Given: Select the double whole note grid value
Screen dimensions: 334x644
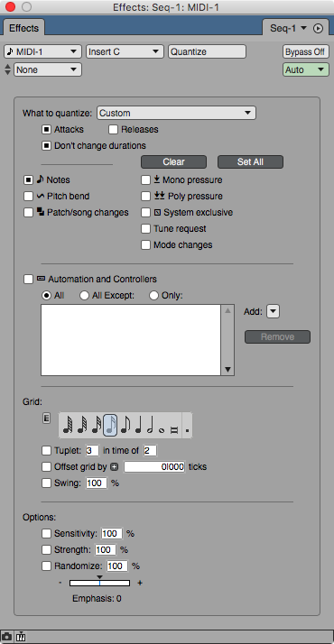Looking at the screenshot, I should pos(174,430).
